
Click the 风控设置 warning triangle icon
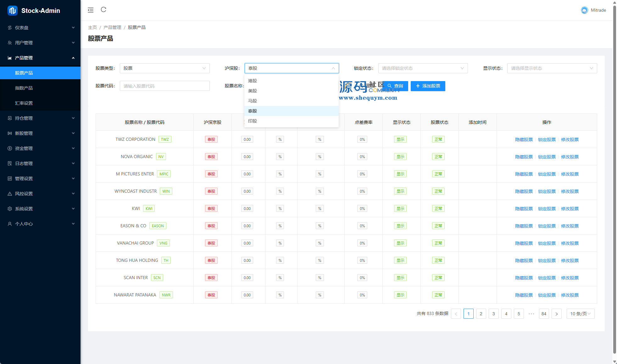tap(10, 194)
